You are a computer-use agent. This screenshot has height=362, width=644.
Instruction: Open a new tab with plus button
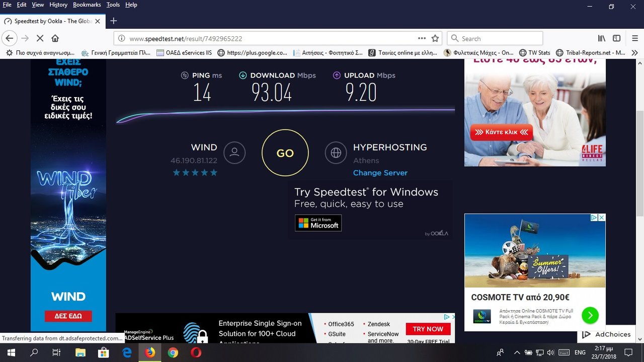(x=114, y=21)
